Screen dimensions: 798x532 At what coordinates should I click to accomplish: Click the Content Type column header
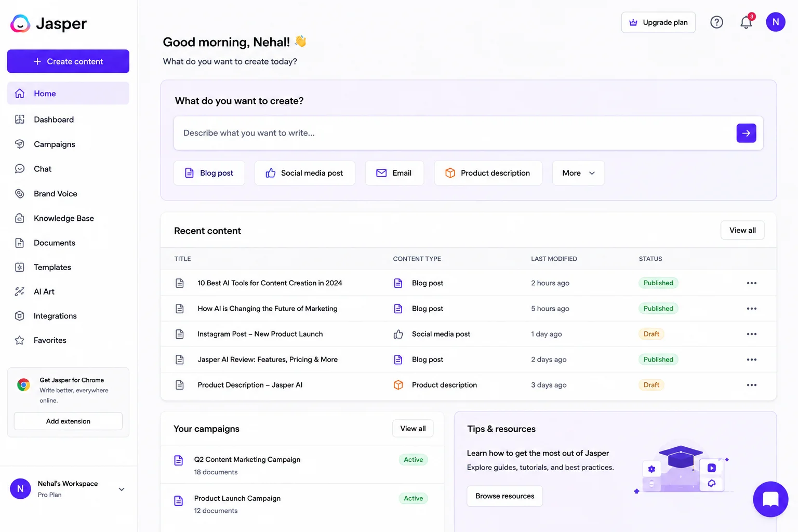tap(417, 259)
